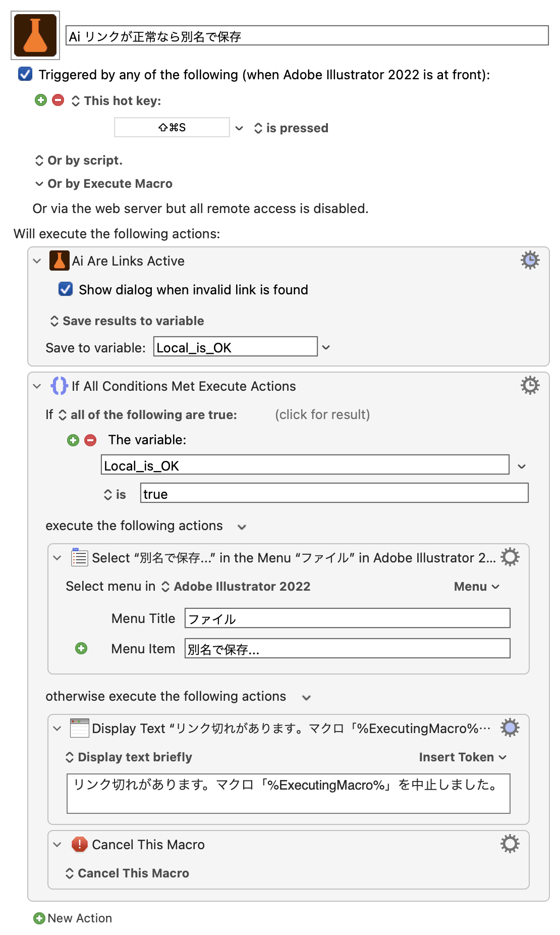Click the orange flask macro icon
The height and width of the screenshot is (935, 560).
tap(35, 35)
